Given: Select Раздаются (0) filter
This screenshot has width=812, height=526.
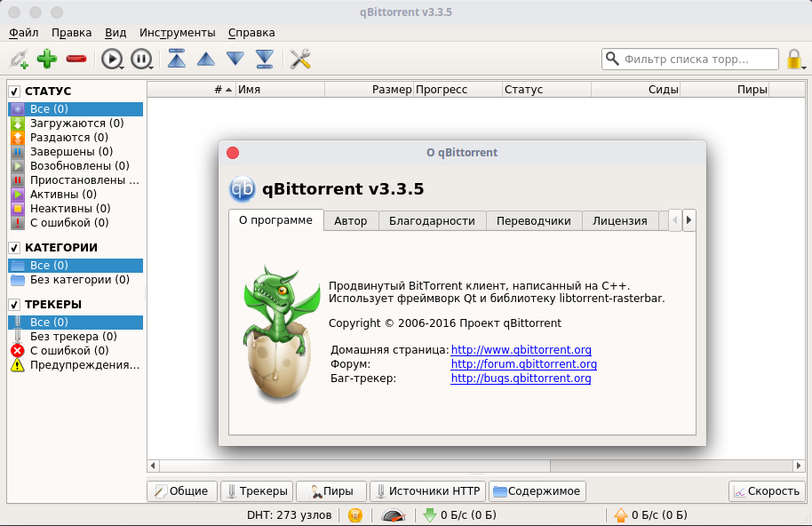Looking at the screenshot, I should click(76, 137).
